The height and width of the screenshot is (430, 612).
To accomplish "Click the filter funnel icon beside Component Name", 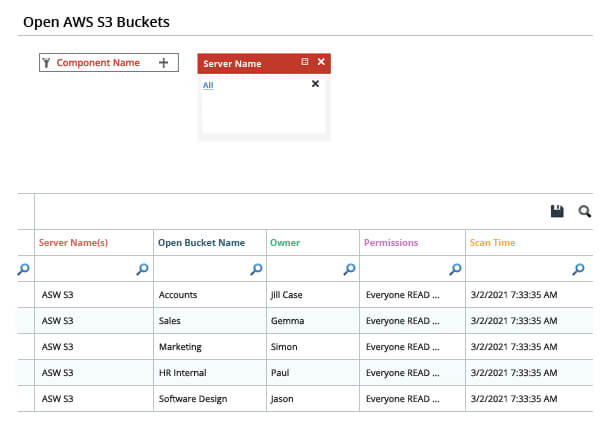I will pos(46,63).
